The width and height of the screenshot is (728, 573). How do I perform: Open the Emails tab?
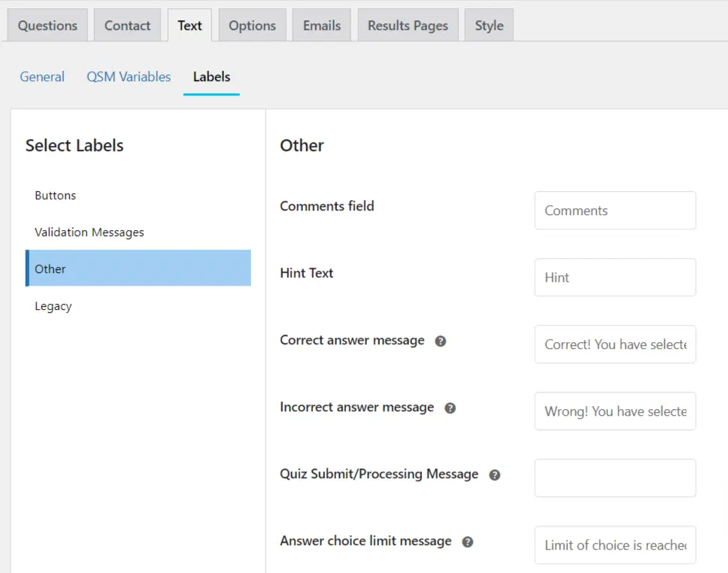point(322,26)
